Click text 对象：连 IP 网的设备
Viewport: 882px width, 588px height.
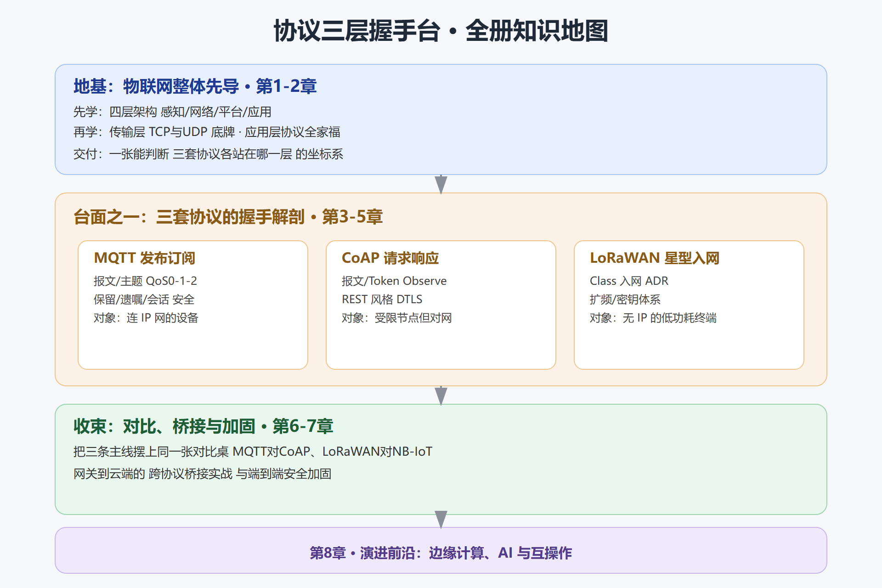(x=146, y=318)
